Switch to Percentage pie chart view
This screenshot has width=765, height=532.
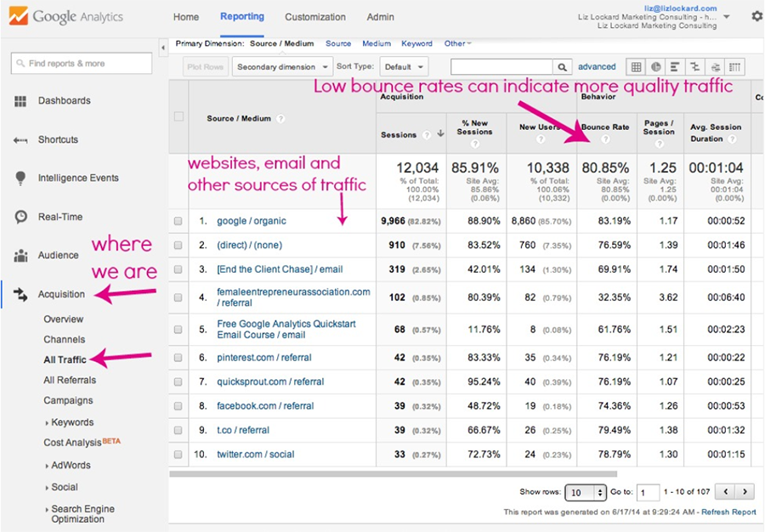655,67
